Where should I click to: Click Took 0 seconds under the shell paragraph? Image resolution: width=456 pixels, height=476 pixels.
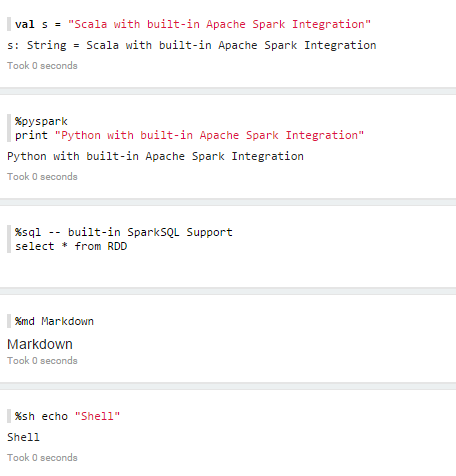42,458
